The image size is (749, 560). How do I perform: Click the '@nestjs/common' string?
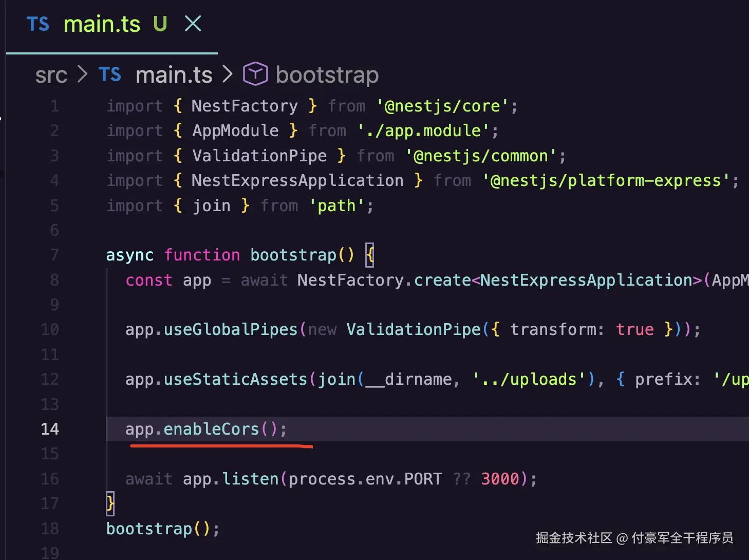[x=481, y=156]
